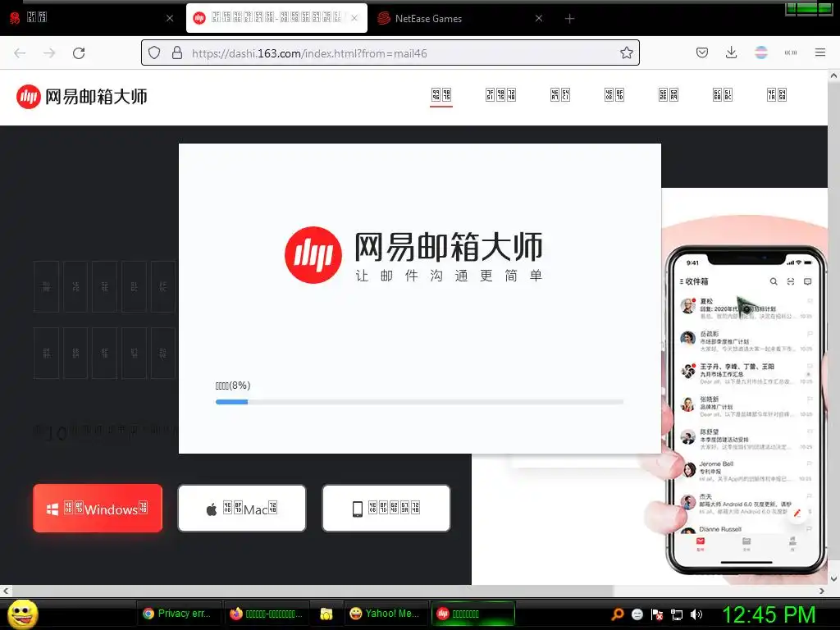Screen dimensions: 840x630
Task: Switch to Privacy err... Chrome taskbar window
Action: [x=178, y=614]
